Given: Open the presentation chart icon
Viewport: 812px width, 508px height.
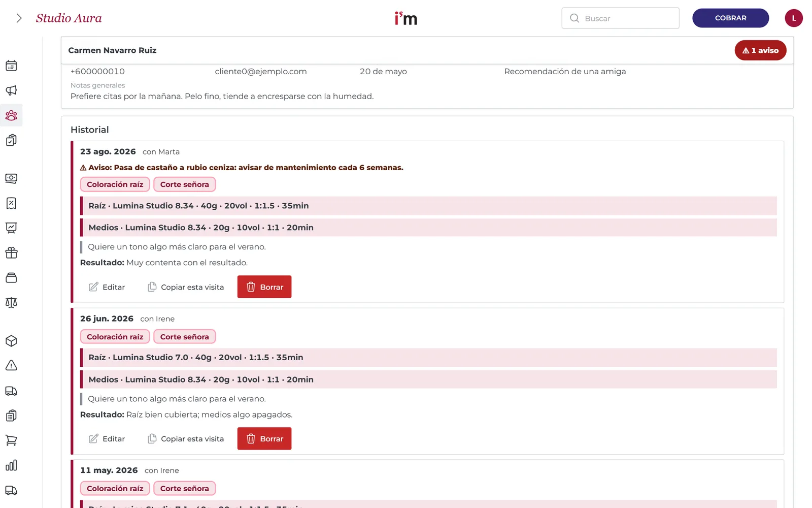Looking at the screenshot, I should coord(11,228).
